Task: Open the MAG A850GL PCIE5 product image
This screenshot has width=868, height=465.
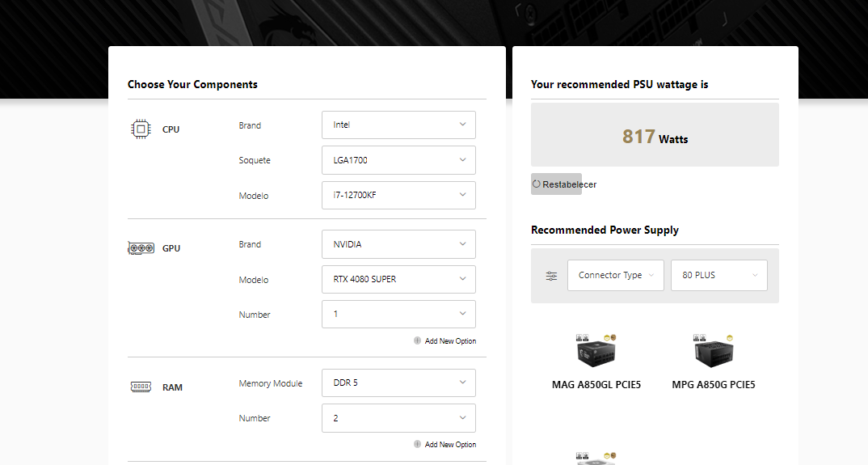Action: [x=596, y=351]
